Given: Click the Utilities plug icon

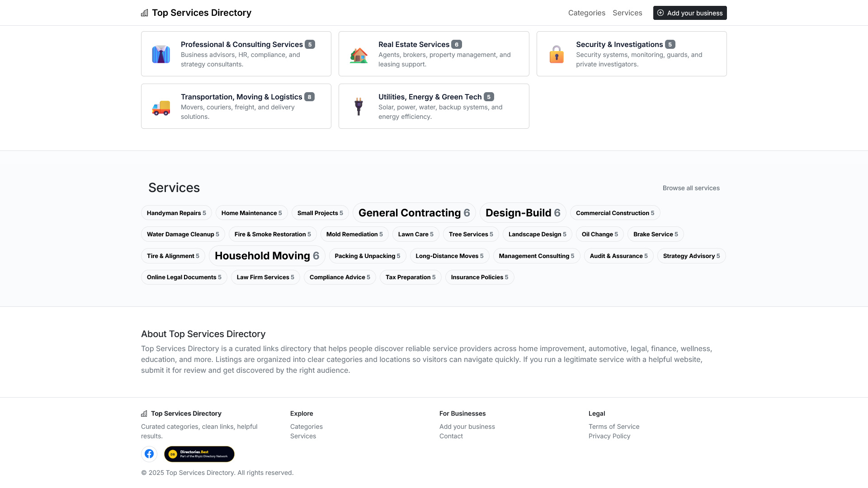Looking at the screenshot, I should click(x=359, y=106).
